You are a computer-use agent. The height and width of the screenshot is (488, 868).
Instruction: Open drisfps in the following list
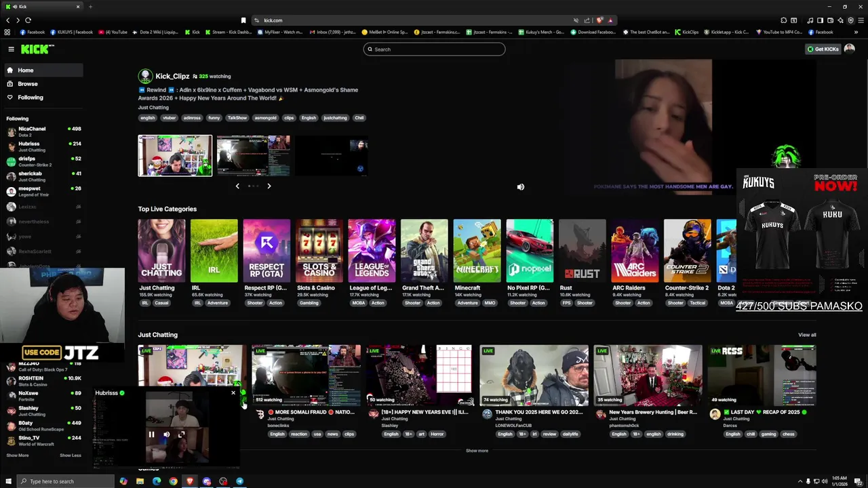click(x=43, y=161)
